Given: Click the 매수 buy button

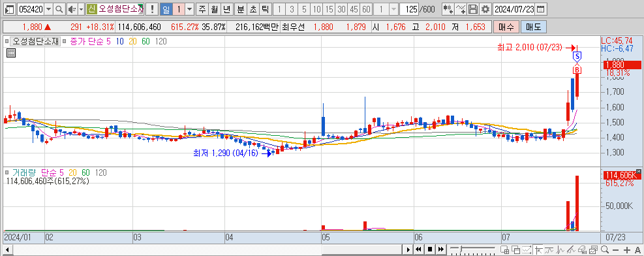Looking at the screenshot, I should [x=506, y=27].
